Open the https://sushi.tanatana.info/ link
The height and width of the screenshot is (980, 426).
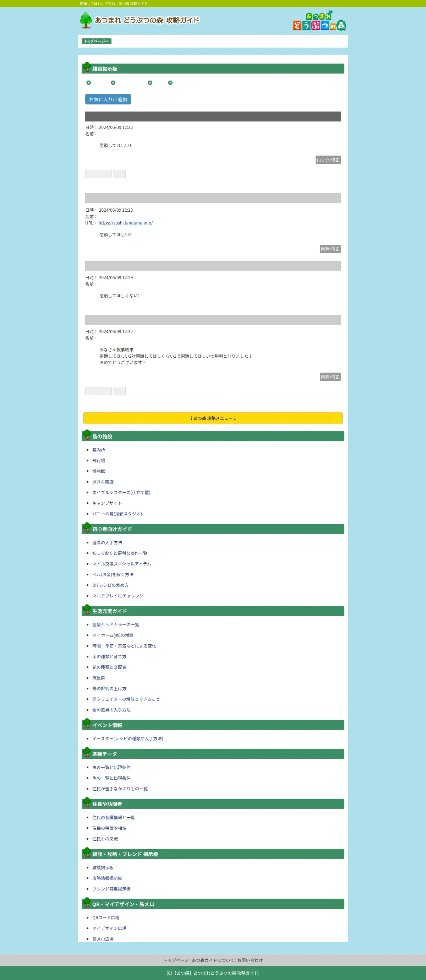tap(126, 223)
